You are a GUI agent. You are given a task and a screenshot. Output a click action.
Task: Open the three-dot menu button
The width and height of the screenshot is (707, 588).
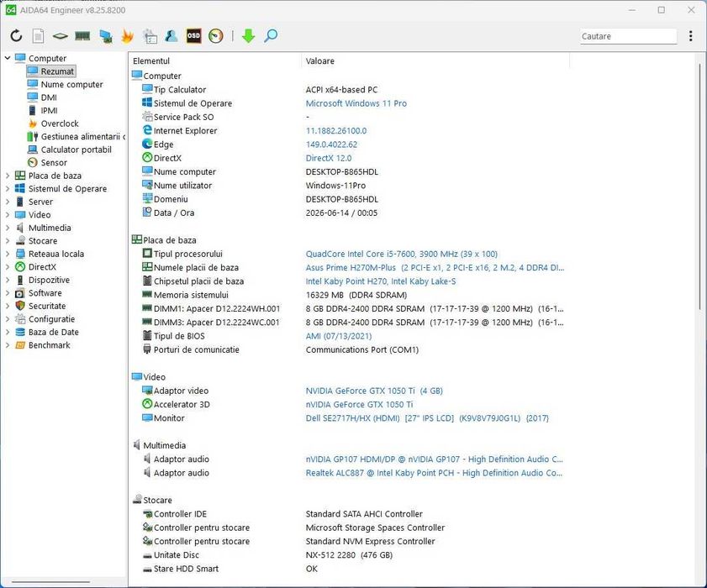[691, 36]
